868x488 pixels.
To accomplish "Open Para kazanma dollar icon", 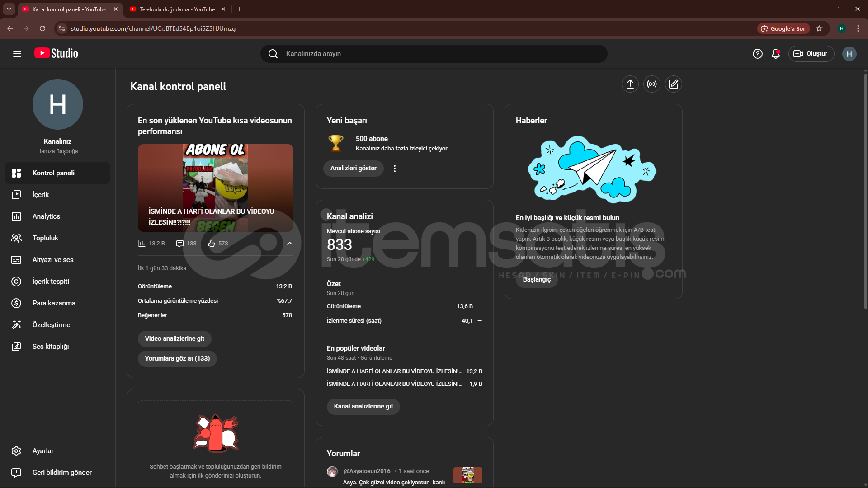I will [x=16, y=303].
